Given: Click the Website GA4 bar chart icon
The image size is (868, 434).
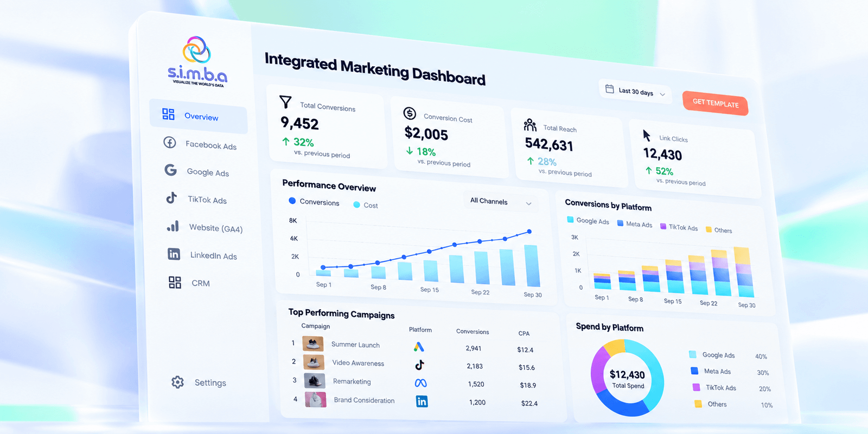Looking at the screenshot, I should 173,226.
